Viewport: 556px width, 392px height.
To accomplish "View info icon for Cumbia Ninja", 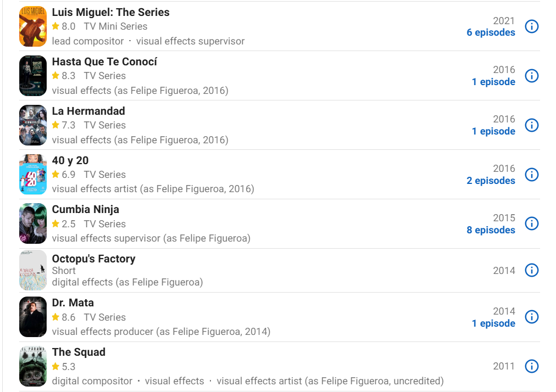I will coord(531,223).
